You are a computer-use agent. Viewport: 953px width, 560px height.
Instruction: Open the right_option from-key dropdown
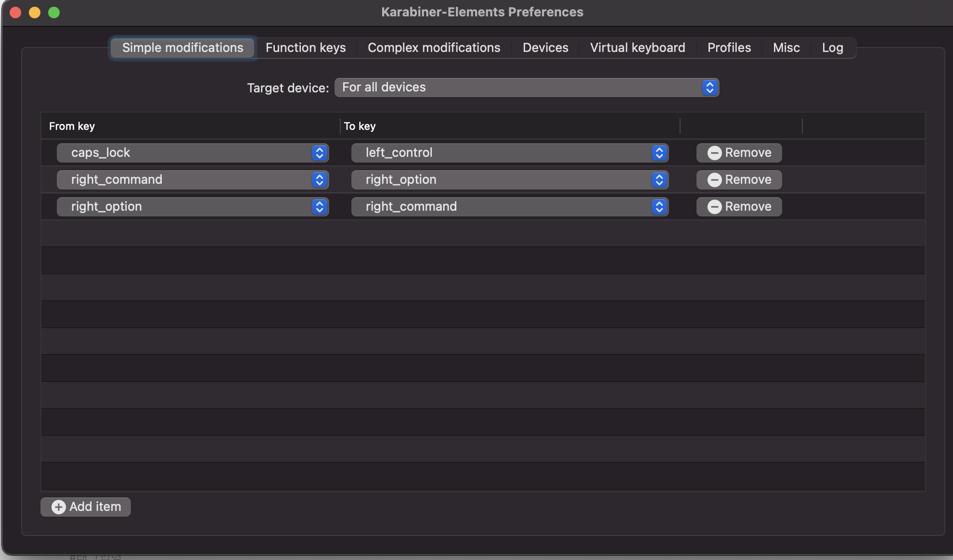pos(193,207)
